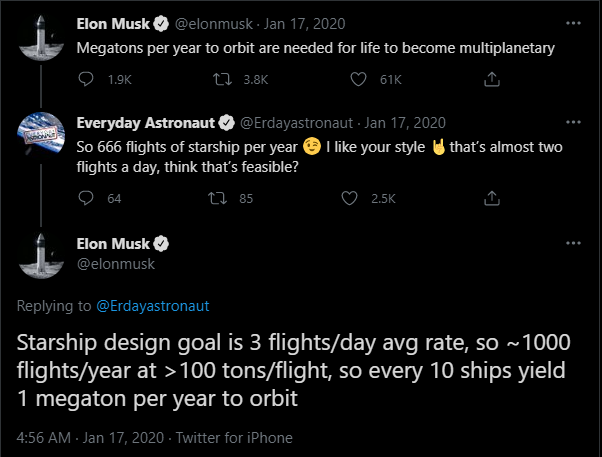Reply to Everyday Astronaut's tweet

coord(85,198)
